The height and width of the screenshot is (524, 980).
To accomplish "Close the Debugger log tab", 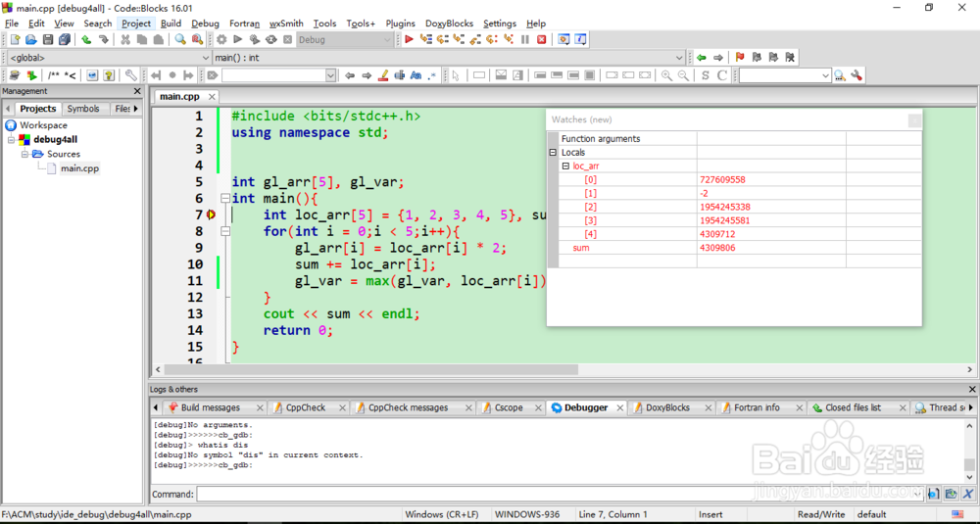I will pos(619,407).
